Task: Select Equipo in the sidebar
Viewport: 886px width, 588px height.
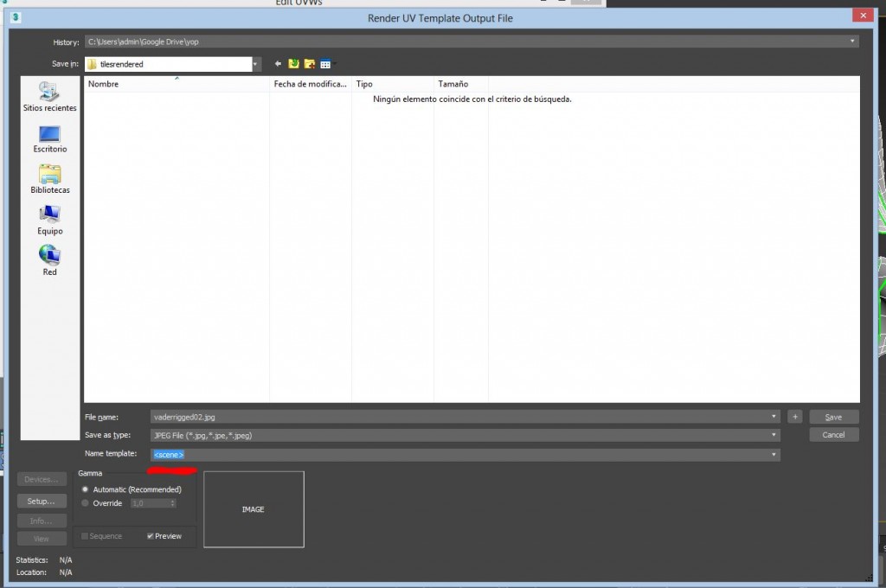Action: (x=49, y=220)
